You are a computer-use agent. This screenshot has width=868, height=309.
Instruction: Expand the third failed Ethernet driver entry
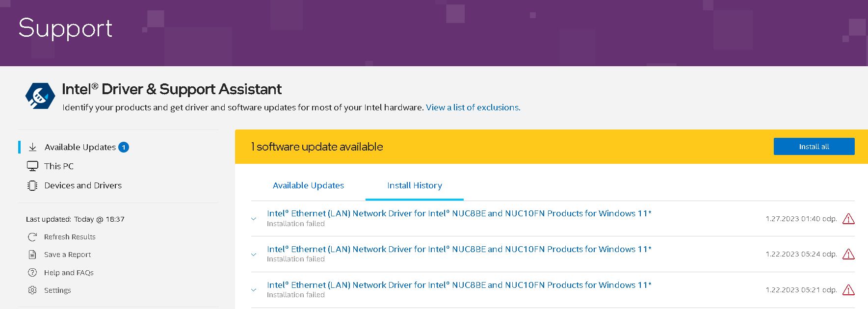(x=254, y=290)
